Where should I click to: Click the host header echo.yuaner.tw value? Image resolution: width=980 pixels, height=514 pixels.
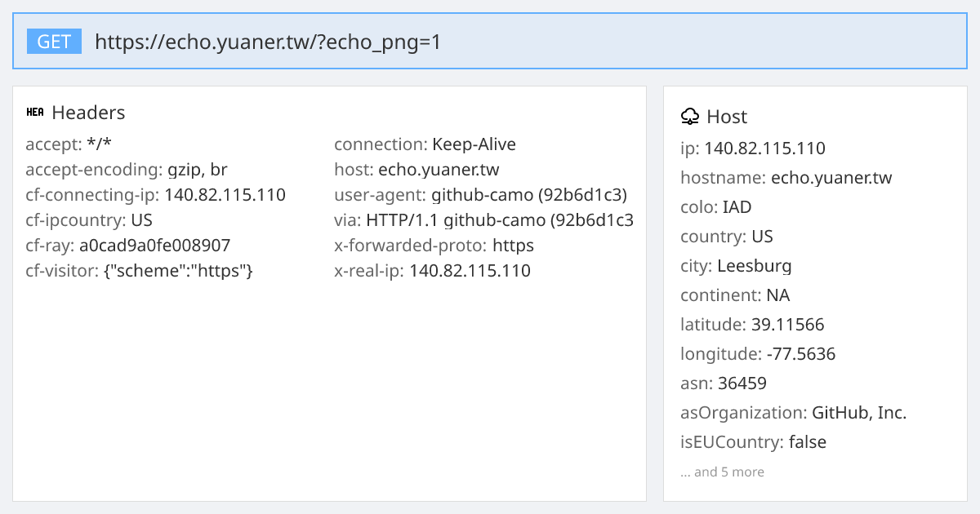point(439,170)
